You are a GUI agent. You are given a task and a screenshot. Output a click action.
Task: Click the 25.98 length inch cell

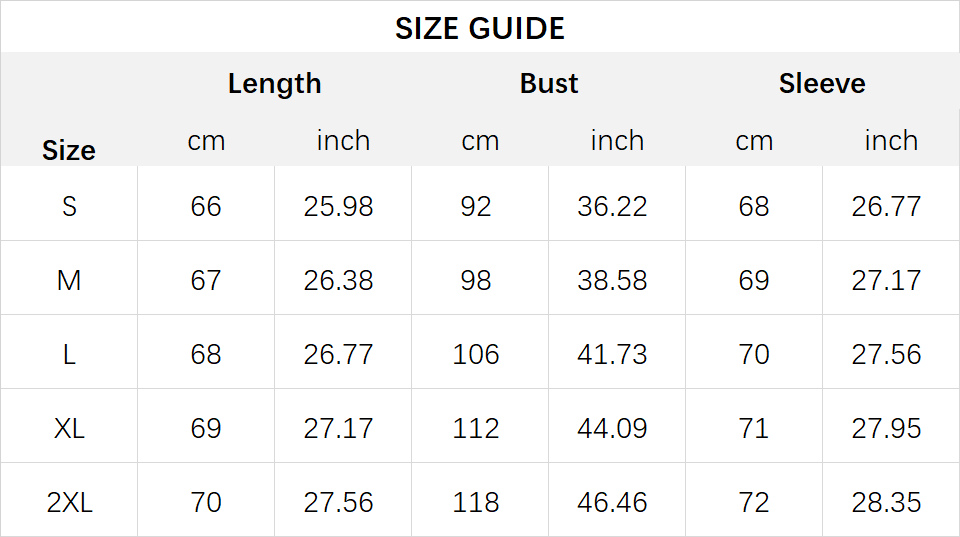coord(338,206)
